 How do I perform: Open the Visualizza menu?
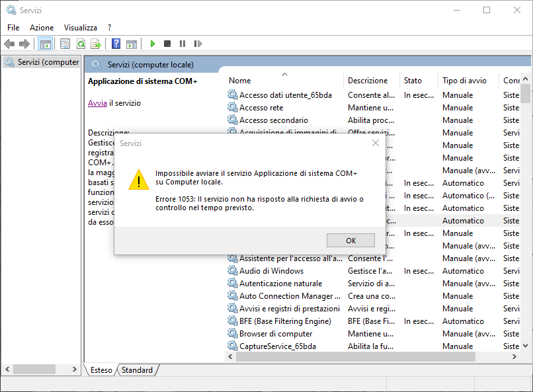click(x=81, y=28)
